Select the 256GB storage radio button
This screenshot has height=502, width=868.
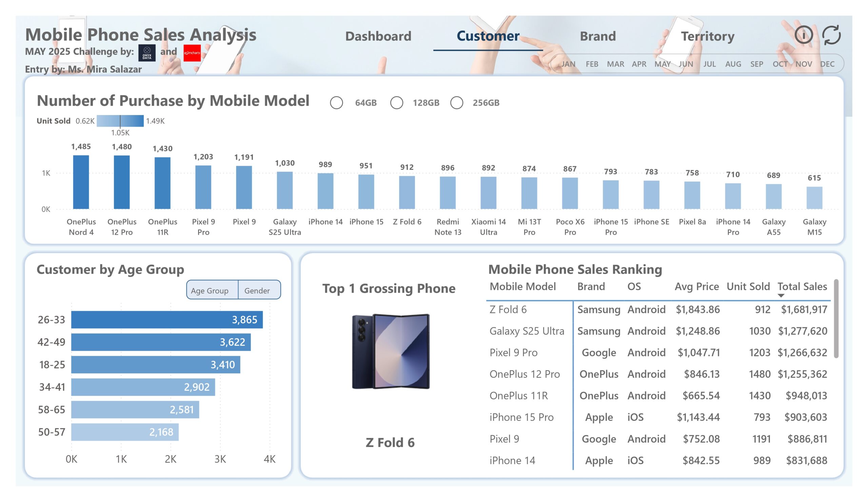(x=456, y=103)
